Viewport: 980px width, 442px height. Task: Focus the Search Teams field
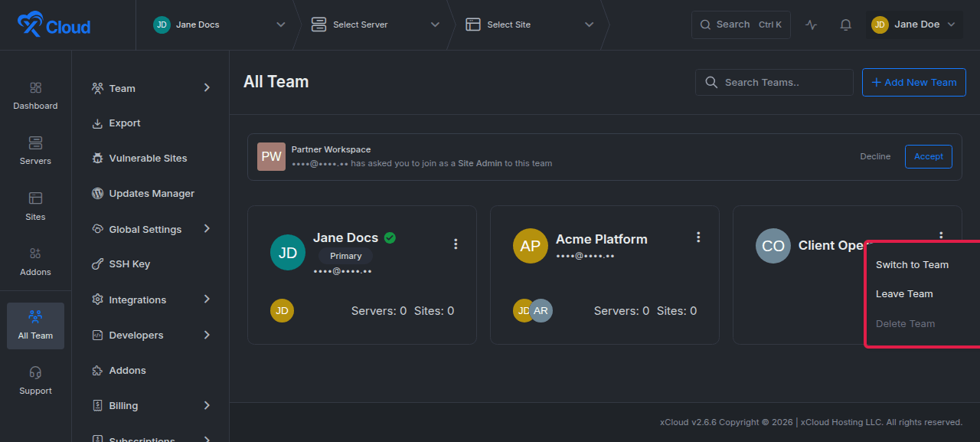pos(774,82)
